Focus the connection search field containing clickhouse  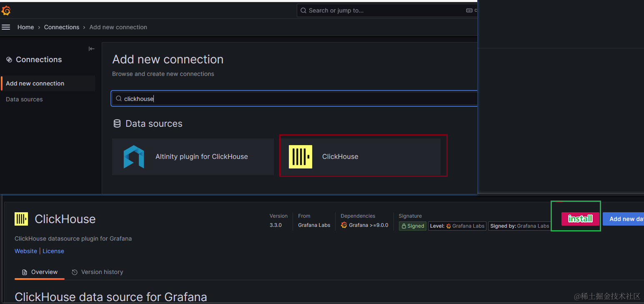(294, 99)
